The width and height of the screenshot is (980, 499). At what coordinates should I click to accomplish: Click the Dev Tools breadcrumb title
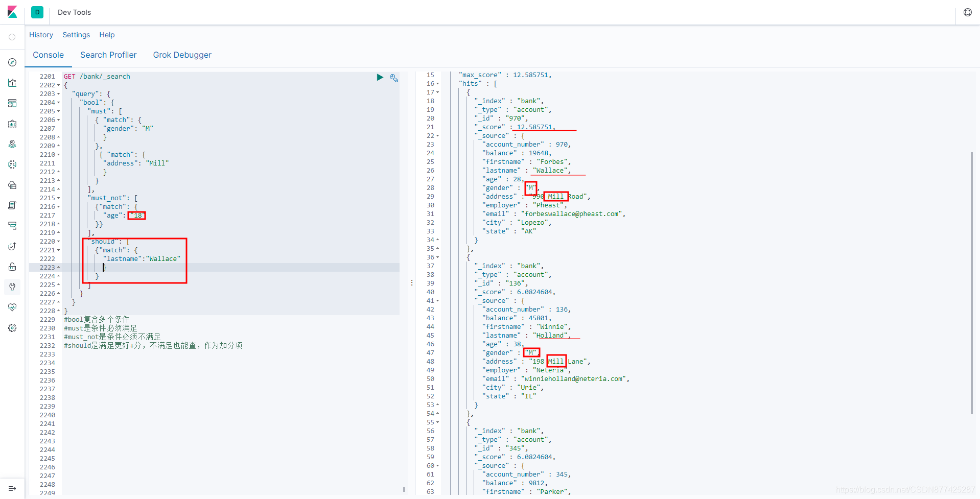click(x=74, y=12)
